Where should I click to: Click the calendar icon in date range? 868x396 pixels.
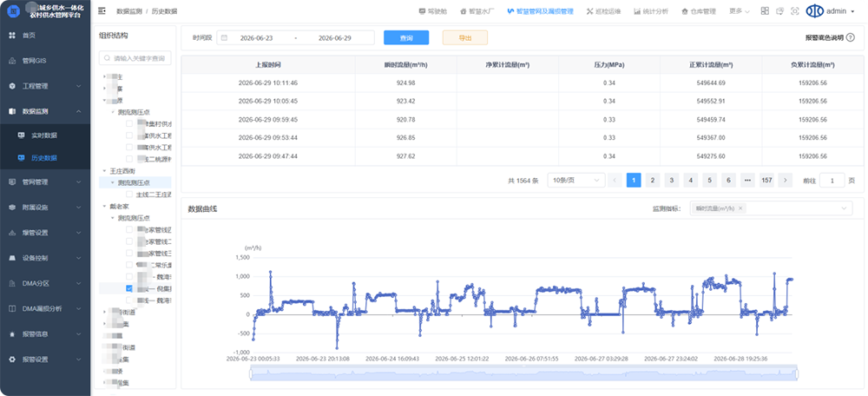224,37
